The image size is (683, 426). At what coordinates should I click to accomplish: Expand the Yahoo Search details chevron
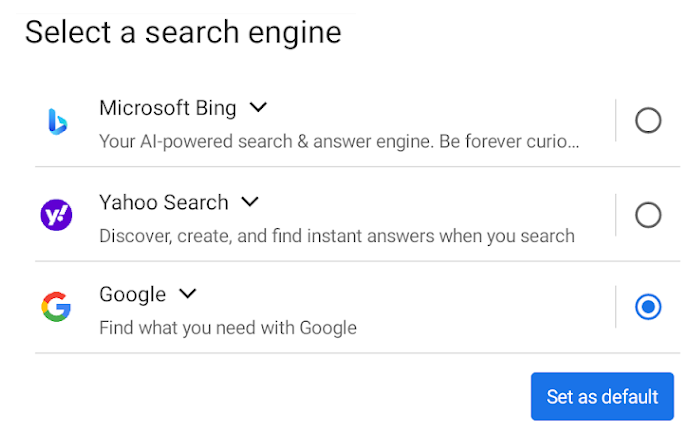(x=250, y=201)
